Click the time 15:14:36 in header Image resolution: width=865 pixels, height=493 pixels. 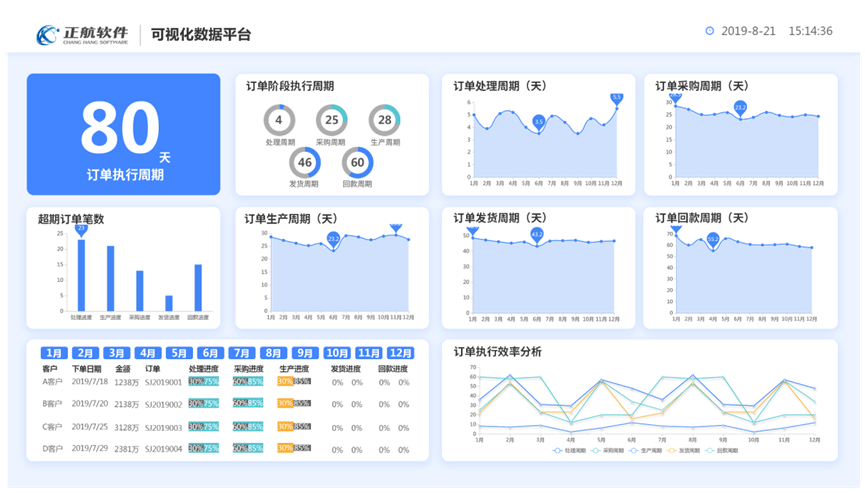[x=810, y=31]
